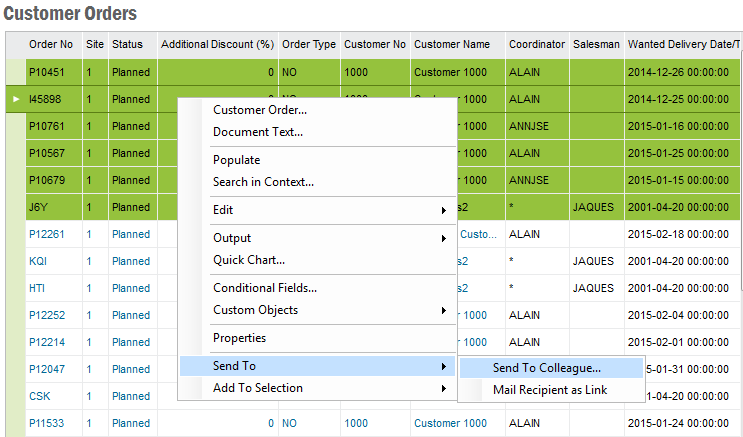Click Send To Colleague... in the submenu
743x437 pixels.
[546, 368]
